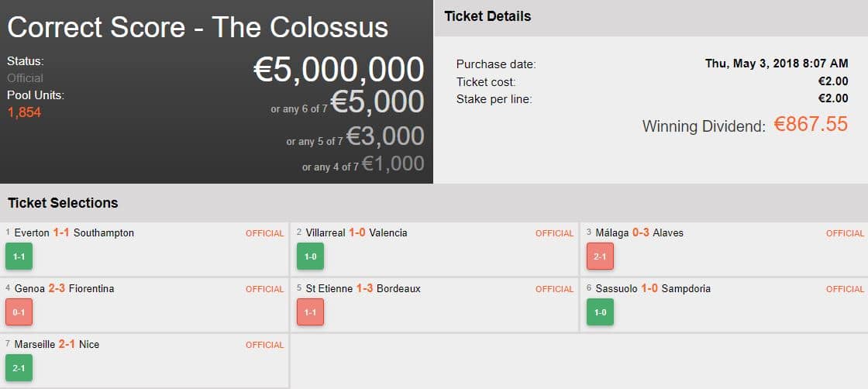Click the €5,000,000 jackpot amount
The height and width of the screenshot is (389, 868).
pyautogui.click(x=339, y=70)
